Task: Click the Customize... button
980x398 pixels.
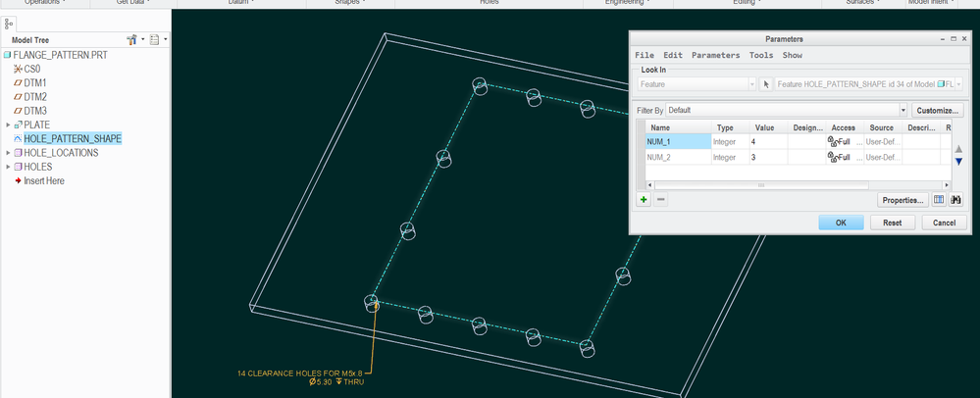Action: pyautogui.click(x=937, y=111)
